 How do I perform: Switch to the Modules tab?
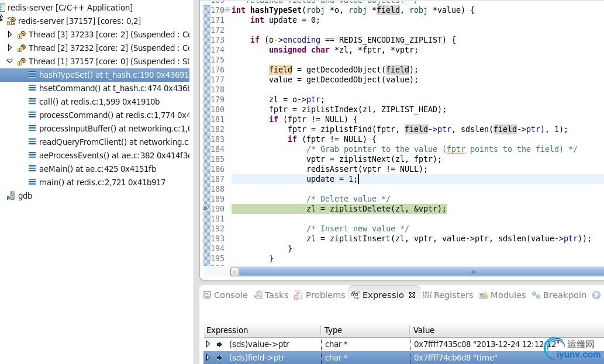pos(502,295)
